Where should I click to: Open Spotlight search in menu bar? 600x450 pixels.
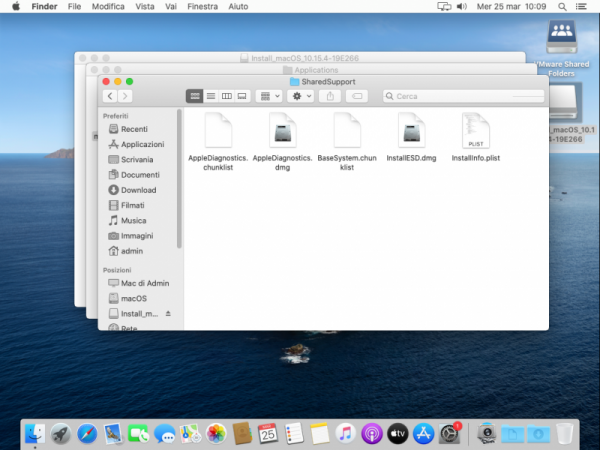[x=562, y=7]
